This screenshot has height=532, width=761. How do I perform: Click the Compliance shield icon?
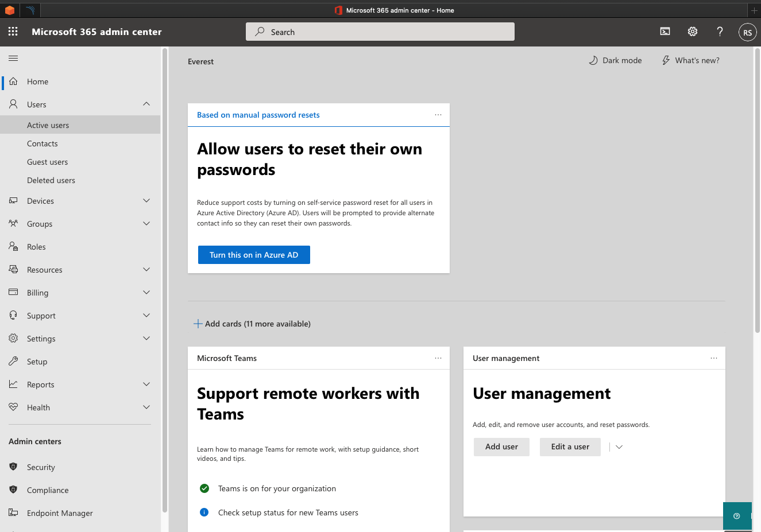pos(13,490)
